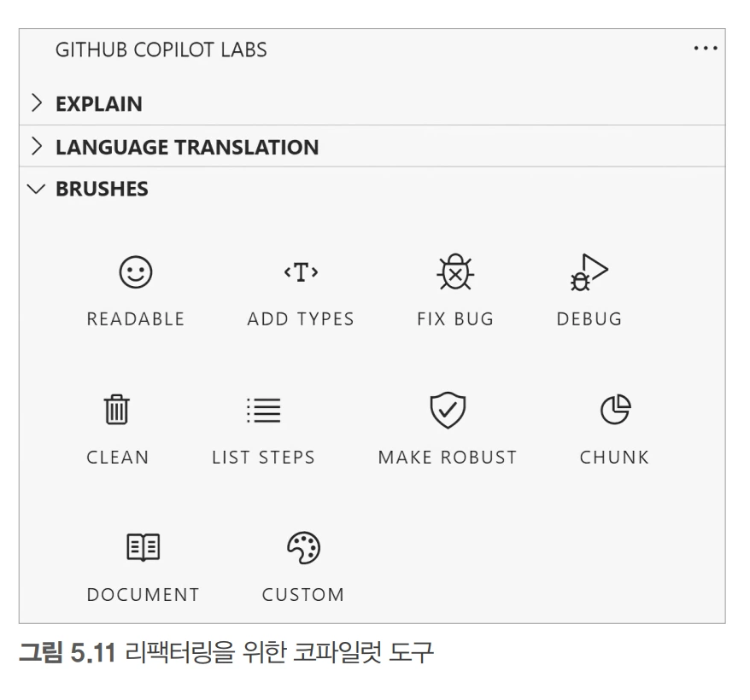This screenshot has width=750, height=700.
Task: Click the GITHUB COPILOT LABS panel title
Action: coord(161,50)
